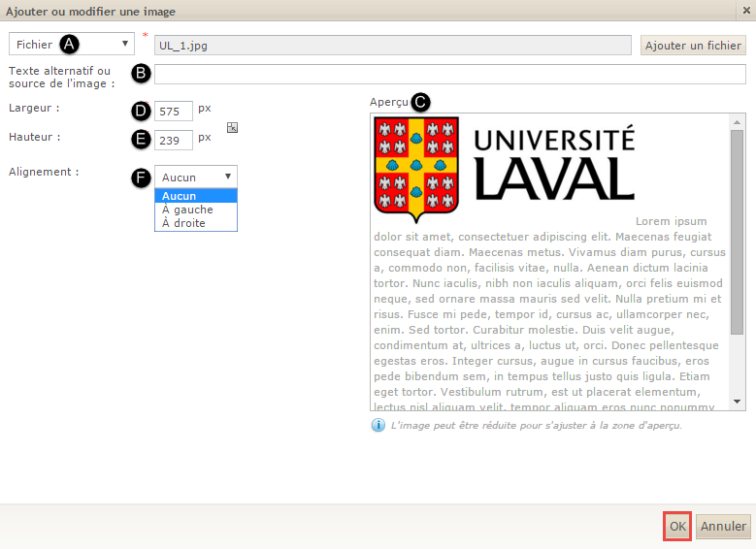Click the Largeur field showing 575
756x549 pixels.
[x=173, y=111]
